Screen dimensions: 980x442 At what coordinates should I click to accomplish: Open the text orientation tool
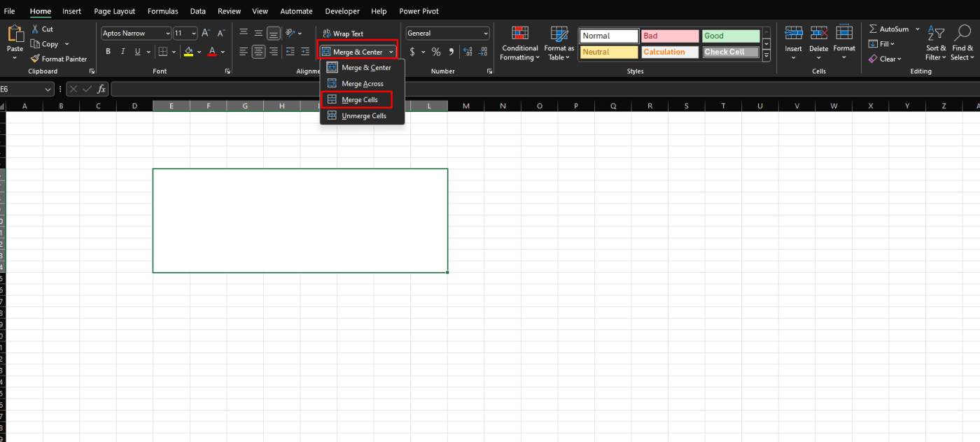pos(290,33)
